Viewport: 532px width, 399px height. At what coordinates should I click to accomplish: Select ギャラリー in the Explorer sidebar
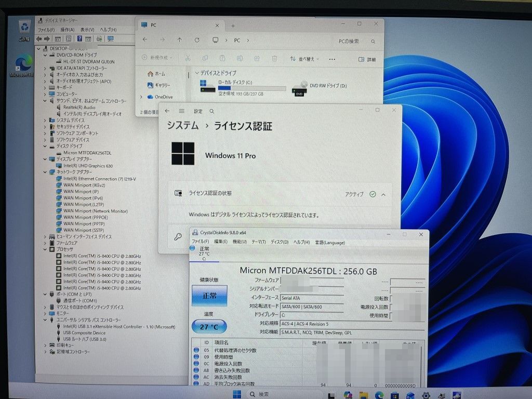click(159, 85)
